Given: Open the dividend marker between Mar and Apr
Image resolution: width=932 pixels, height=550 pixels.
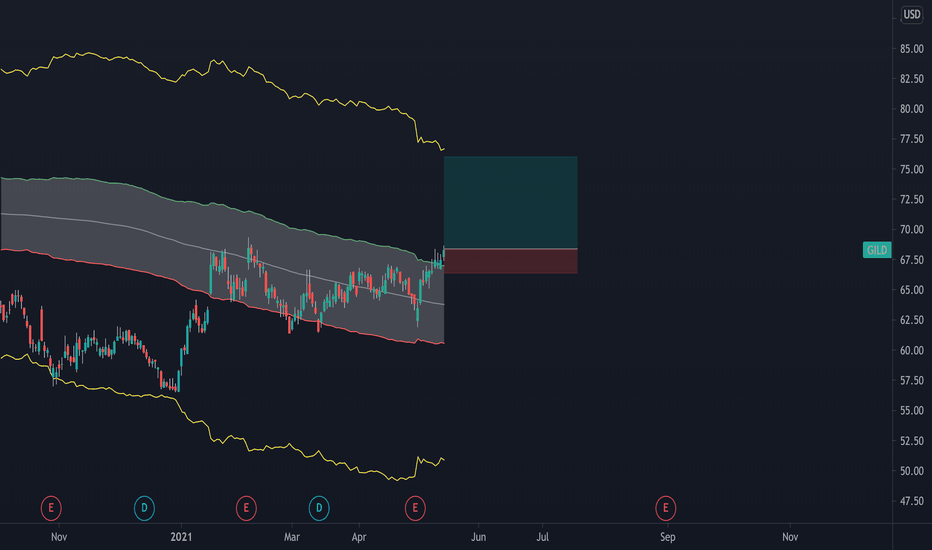Looking at the screenshot, I should pos(319,508).
